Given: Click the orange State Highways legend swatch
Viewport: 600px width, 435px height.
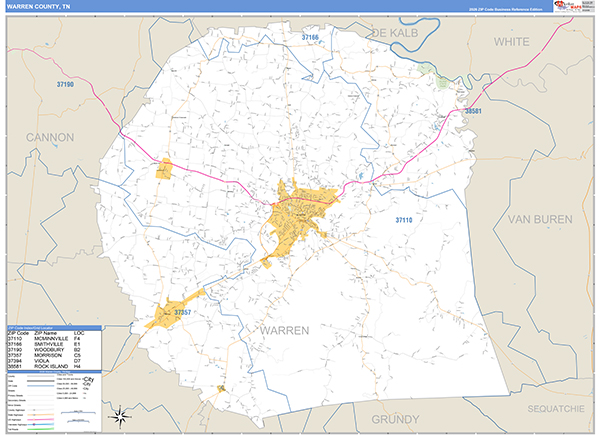Looking at the screenshot, I should (41, 415).
